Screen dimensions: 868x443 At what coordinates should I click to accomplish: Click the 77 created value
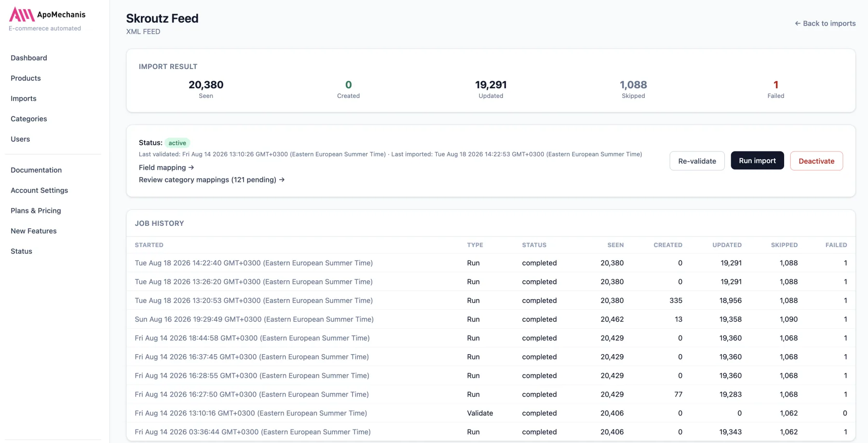678,395
